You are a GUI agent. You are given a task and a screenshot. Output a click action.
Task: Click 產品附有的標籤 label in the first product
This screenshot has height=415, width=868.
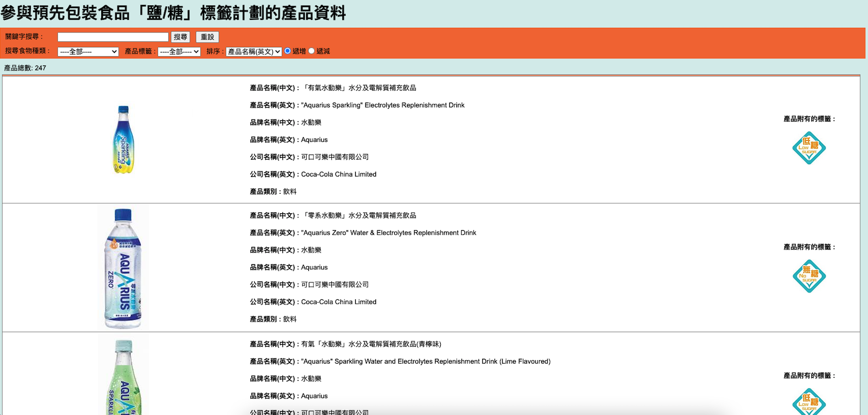(809, 119)
